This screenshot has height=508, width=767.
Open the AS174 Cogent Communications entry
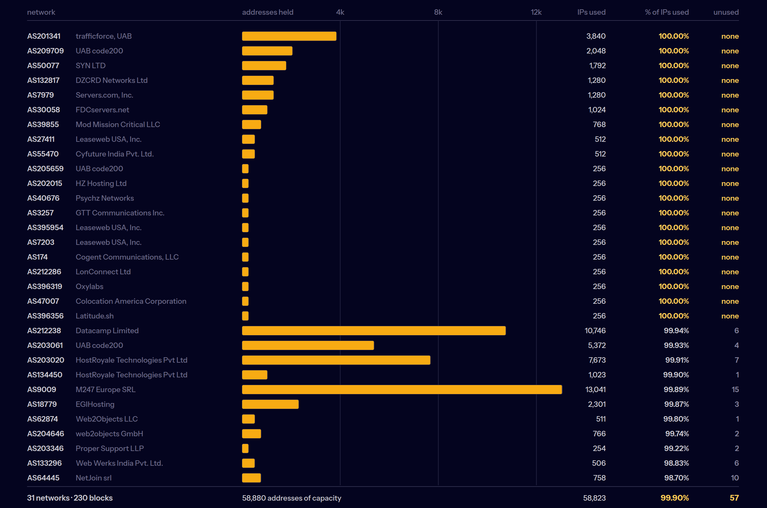[x=383, y=257]
